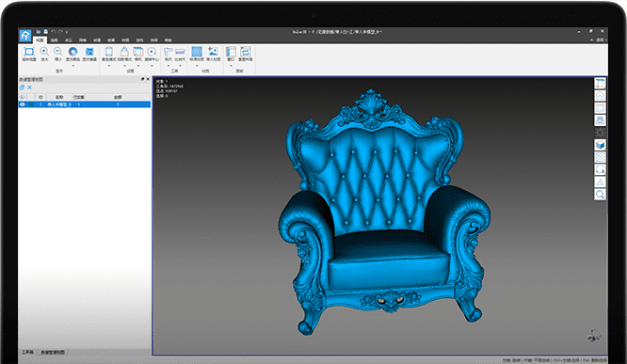
Task: Click the fit-to-view icon in the ribbon
Action: pos(29,52)
